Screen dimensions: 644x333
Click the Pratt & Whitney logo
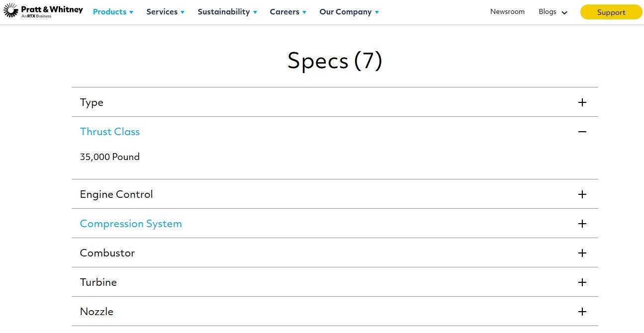43,11
